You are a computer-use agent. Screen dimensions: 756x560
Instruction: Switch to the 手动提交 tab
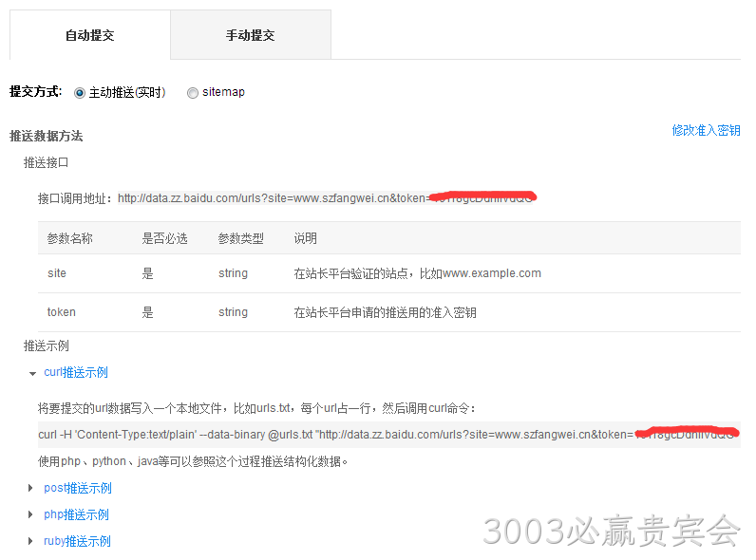(251, 35)
